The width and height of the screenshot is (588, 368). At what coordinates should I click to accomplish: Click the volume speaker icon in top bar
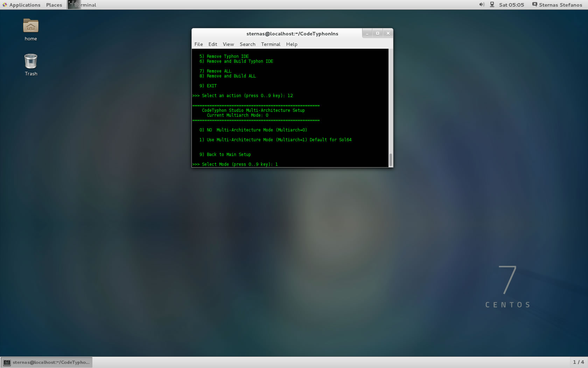click(x=482, y=5)
